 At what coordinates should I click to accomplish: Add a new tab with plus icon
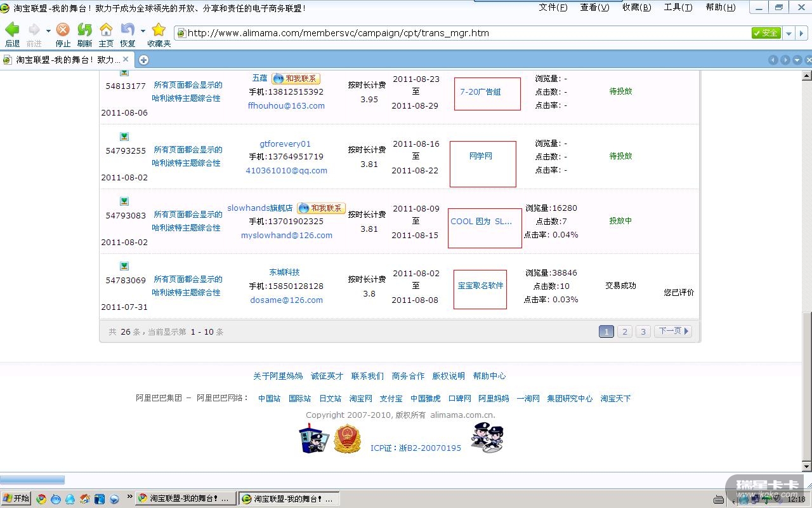(143, 60)
